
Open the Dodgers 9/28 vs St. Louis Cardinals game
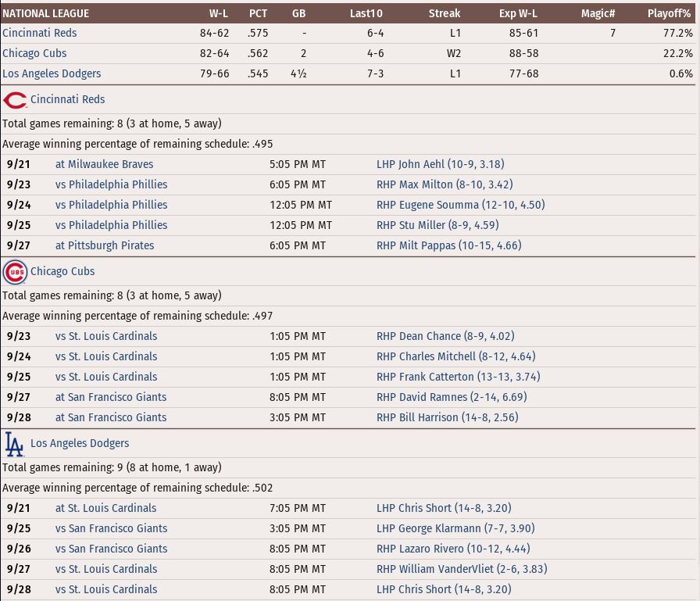coord(106,589)
